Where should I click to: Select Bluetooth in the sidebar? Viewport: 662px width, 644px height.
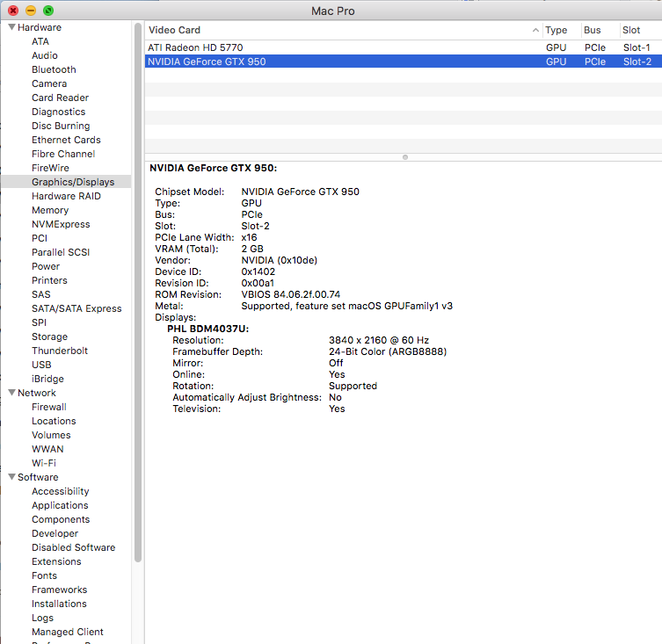54,69
